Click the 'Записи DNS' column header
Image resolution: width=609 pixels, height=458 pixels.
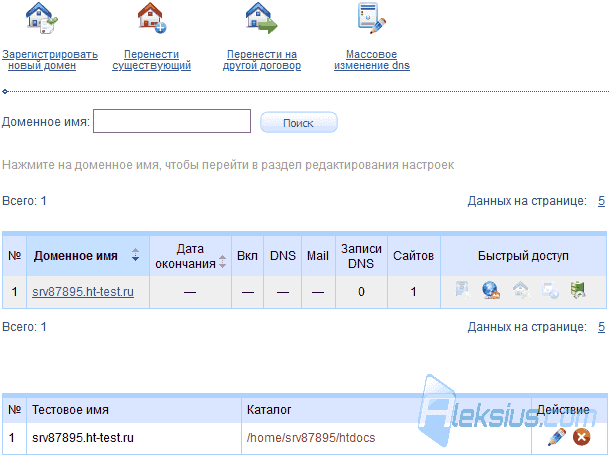361,256
